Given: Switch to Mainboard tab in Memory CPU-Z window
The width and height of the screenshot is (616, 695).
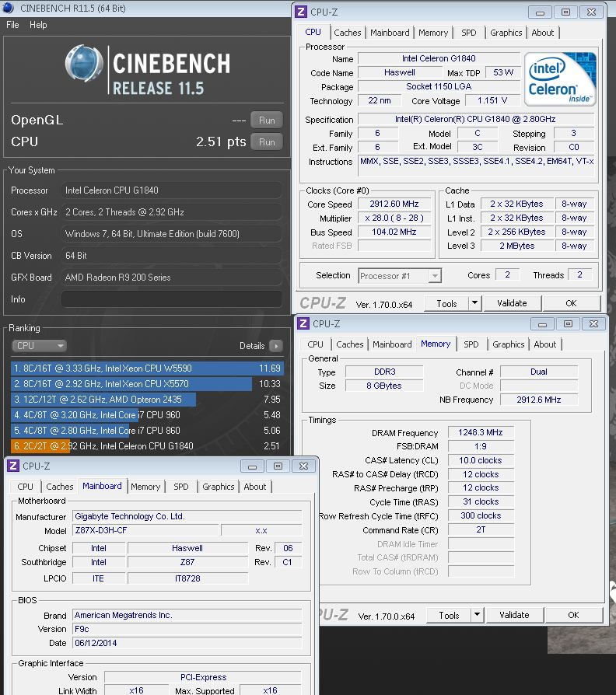Looking at the screenshot, I should pyautogui.click(x=392, y=344).
